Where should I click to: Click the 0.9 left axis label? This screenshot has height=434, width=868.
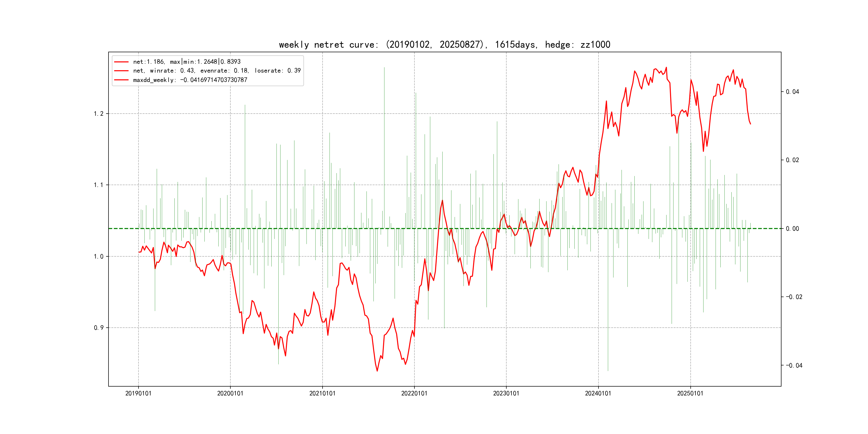(98, 328)
